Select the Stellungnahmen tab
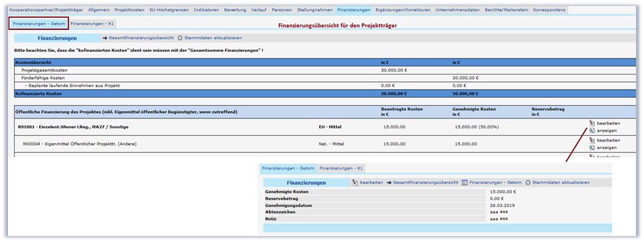 click(x=315, y=9)
